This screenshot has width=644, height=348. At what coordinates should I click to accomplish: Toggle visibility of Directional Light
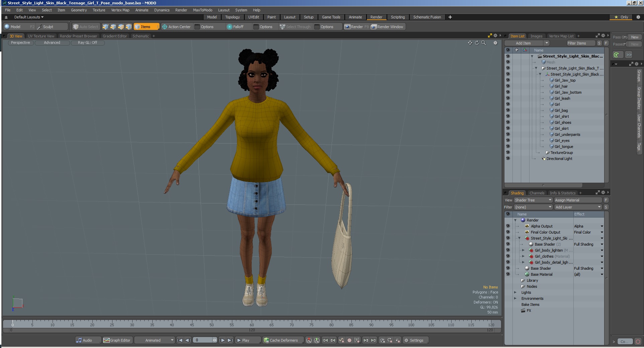(x=508, y=158)
